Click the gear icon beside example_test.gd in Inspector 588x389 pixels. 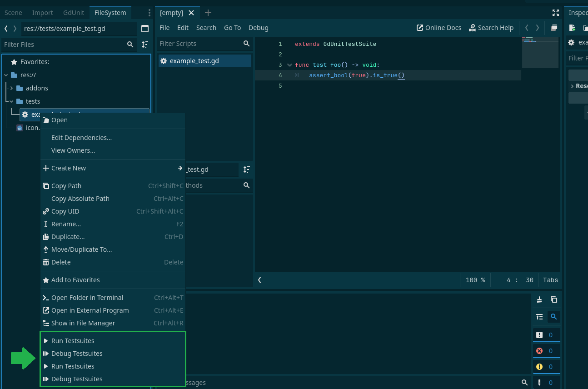pyautogui.click(x=571, y=42)
